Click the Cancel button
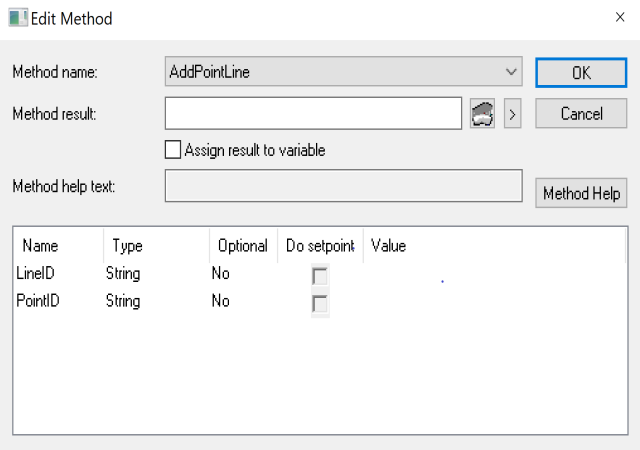Viewport: 640px width, 450px height. [x=581, y=114]
